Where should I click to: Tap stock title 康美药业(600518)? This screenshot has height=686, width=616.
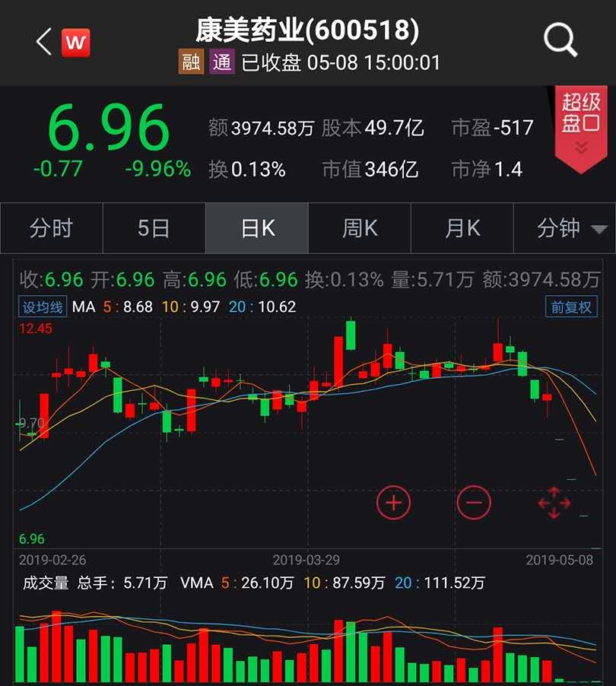307,30
